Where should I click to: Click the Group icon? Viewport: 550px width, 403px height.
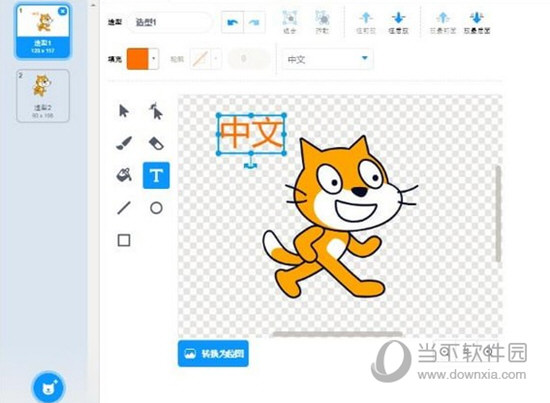(290, 22)
